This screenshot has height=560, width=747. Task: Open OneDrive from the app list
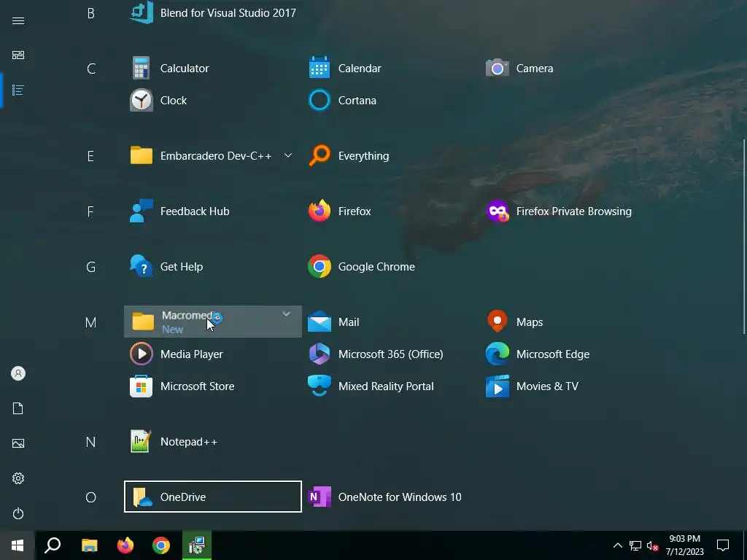[213, 497]
